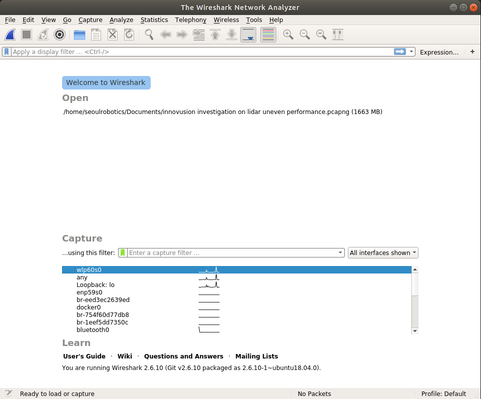Click capture filter input field
The height and width of the screenshot is (399, 481).
(232, 253)
